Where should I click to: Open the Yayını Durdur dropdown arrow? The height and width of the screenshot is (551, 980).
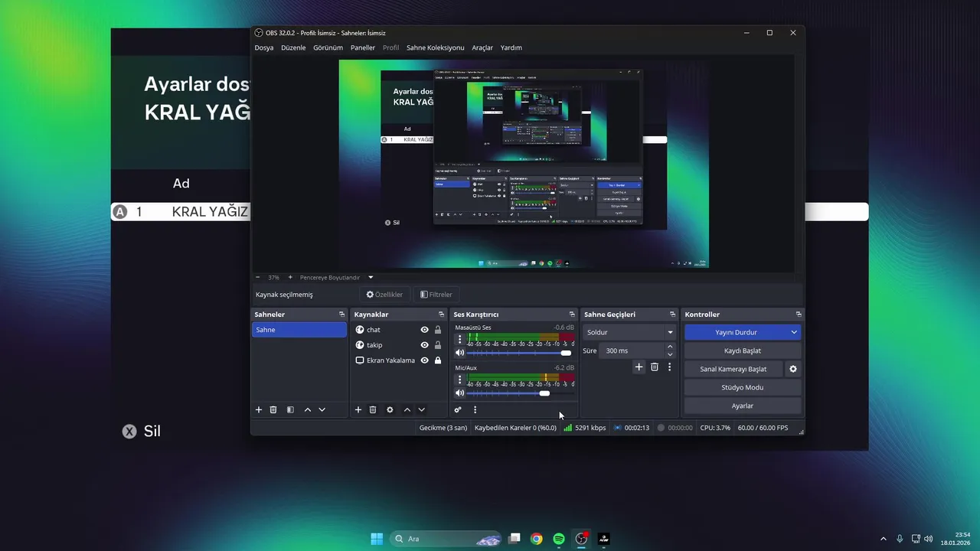pos(794,332)
